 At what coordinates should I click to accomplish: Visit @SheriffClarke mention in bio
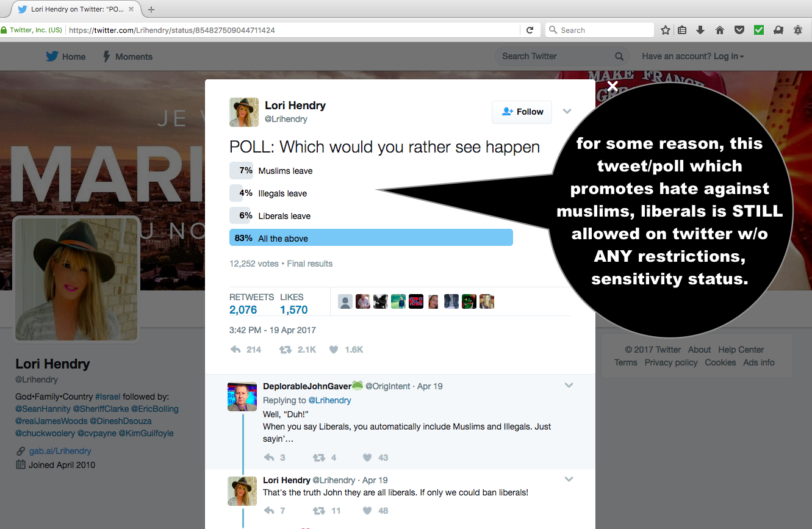click(x=101, y=409)
